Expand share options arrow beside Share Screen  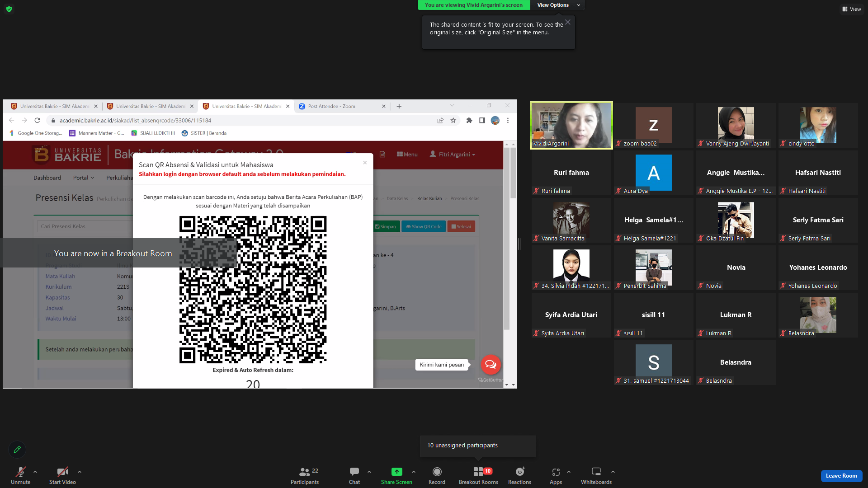tap(414, 472)
